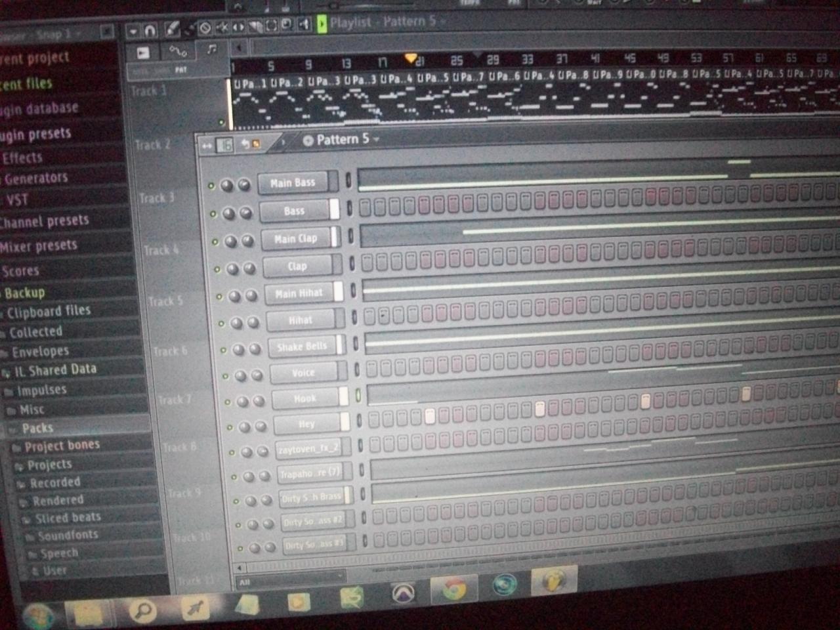Viewport: 840px width, 630px height.
Task: Click the swing arrows icon in channel rack
Action: click(x=206, y=146)
